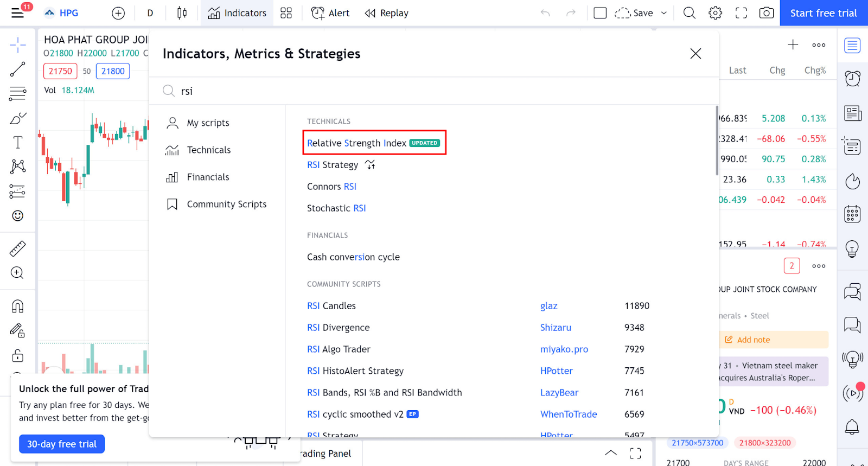Toggle fullscreen mode in top toolbar
The width and height of the screenshot is (868, 466).
point(741,13)
